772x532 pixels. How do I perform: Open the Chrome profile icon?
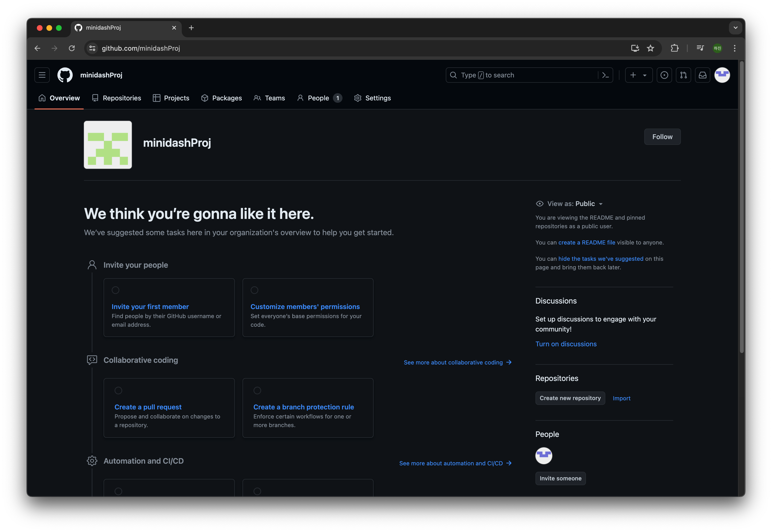tap(717, 48)
